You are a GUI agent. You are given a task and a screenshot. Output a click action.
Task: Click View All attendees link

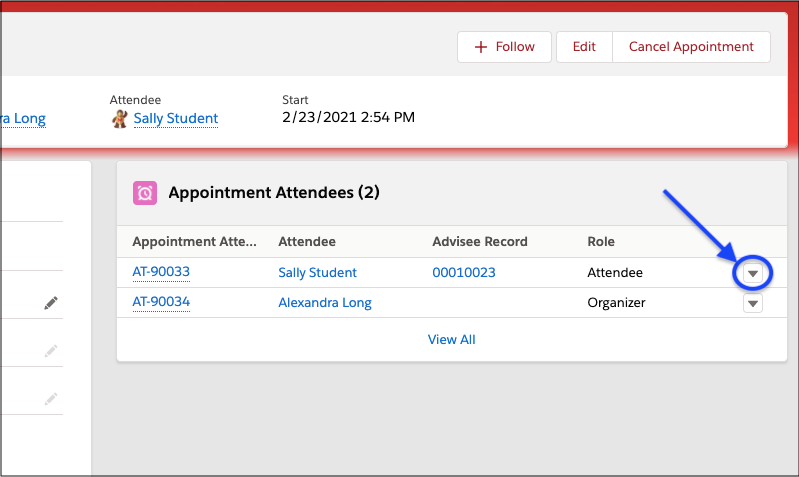(x=451, y=339)
